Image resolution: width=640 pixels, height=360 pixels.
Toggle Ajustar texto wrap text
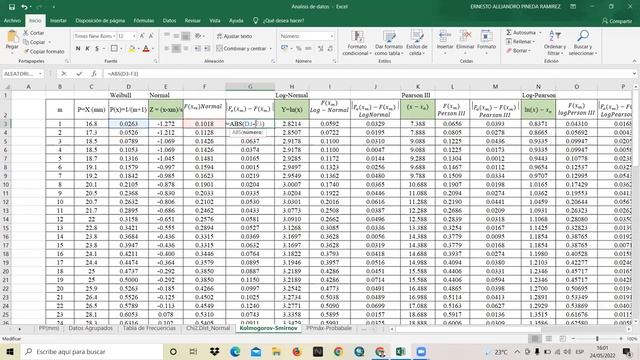(x=234, y=36)
